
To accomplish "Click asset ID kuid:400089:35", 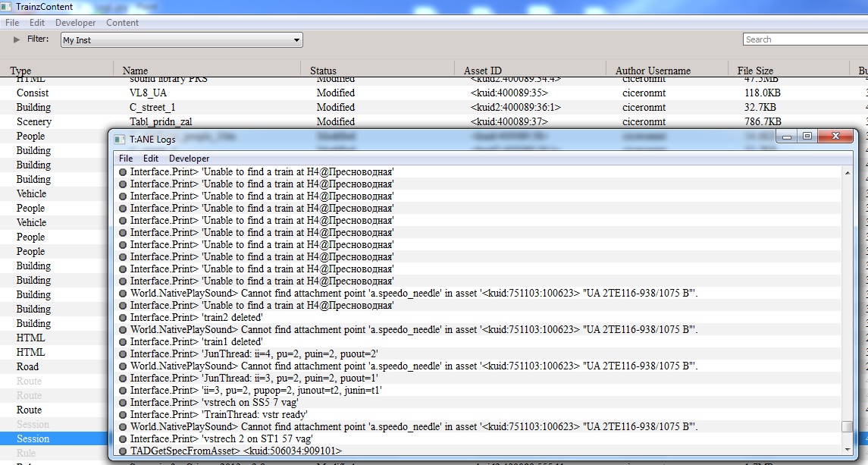I will coord(509,93).
